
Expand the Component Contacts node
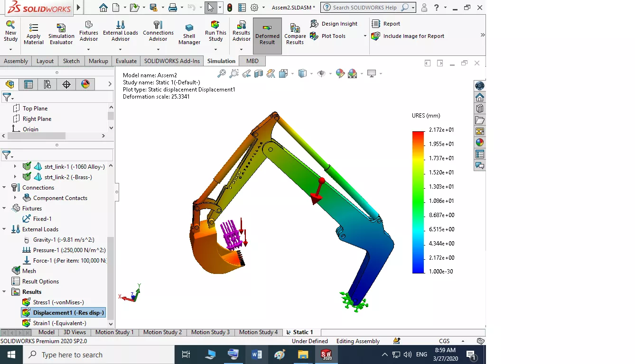point(15,198)
